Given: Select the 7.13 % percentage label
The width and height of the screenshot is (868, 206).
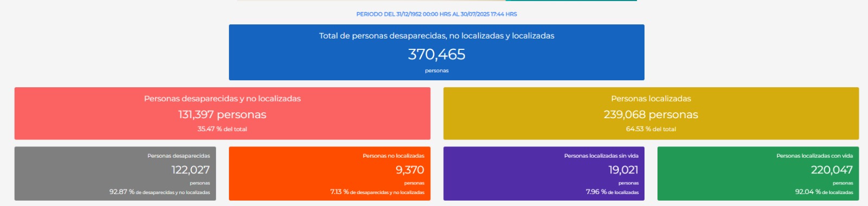Looking at the screenshot, I should [x=377, y=192].
